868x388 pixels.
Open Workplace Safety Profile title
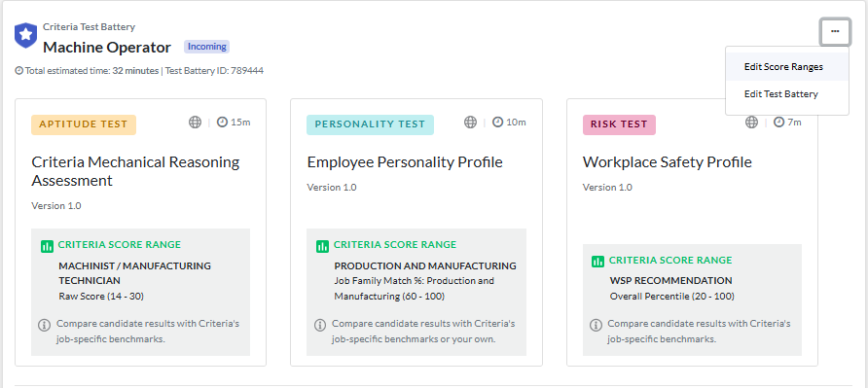point(667,162)
